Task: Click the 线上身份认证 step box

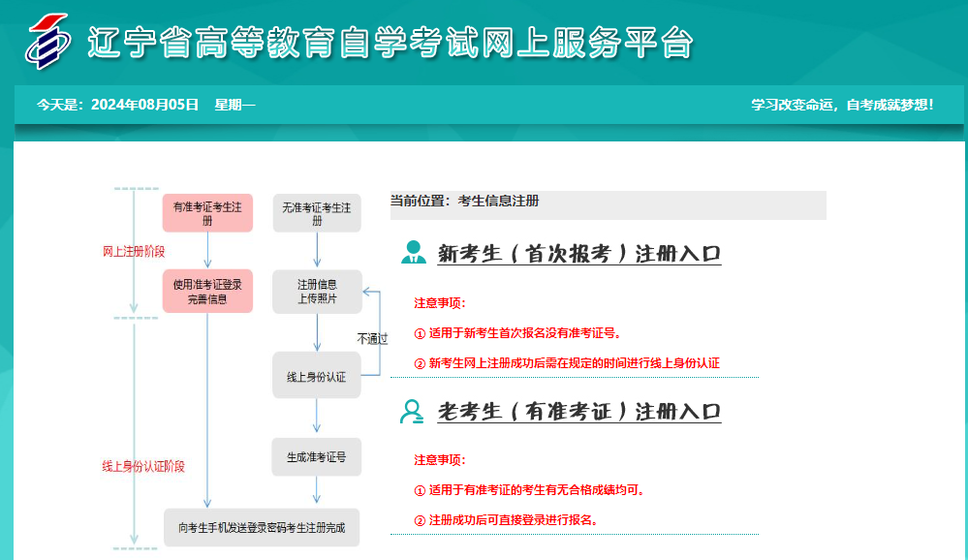Action: (316, 378)
